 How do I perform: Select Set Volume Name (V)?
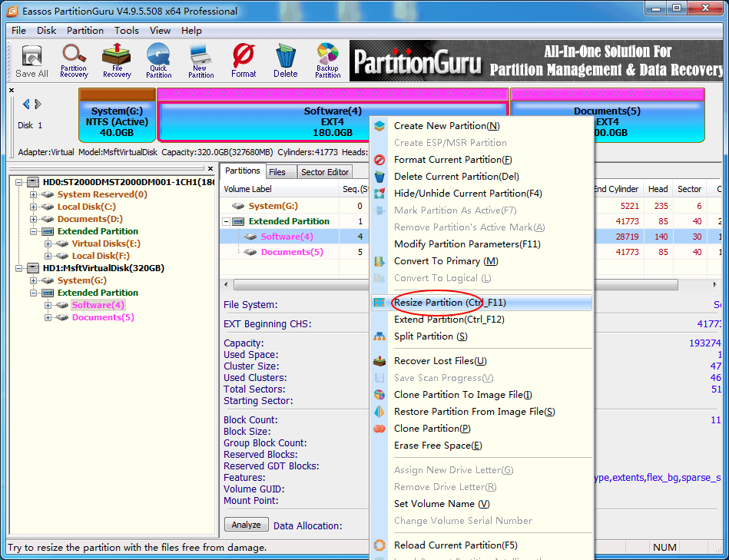[482, 504]
